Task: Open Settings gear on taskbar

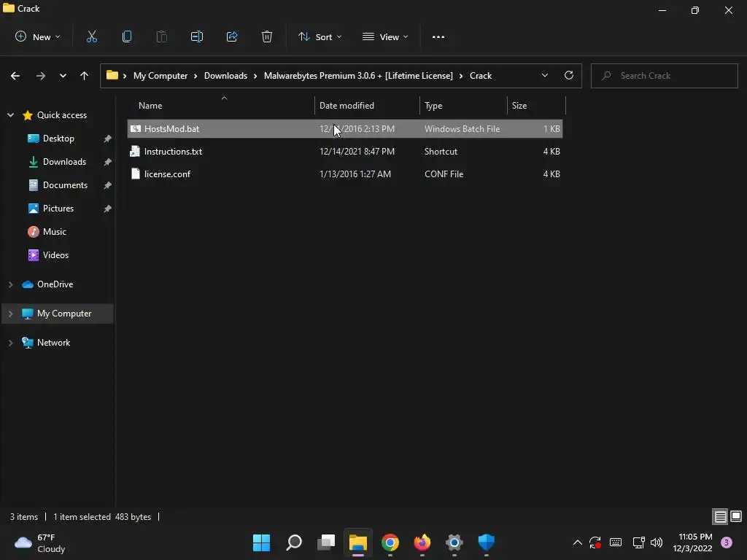Action: coord(454,542)
